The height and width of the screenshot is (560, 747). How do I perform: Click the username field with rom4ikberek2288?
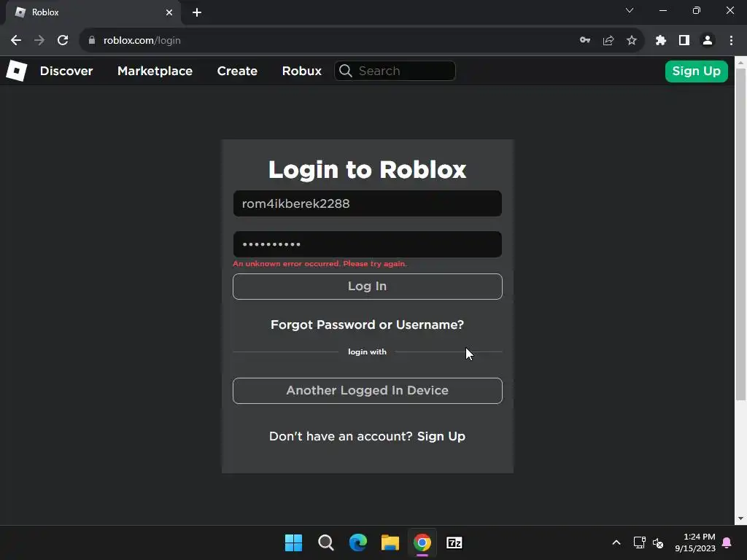pos(368,203)
